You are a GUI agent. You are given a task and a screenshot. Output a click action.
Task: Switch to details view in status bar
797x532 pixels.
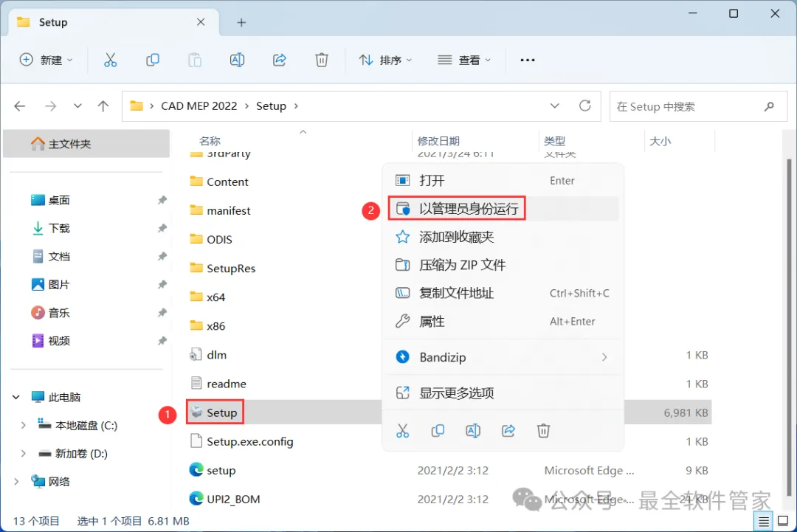(764, 522)
